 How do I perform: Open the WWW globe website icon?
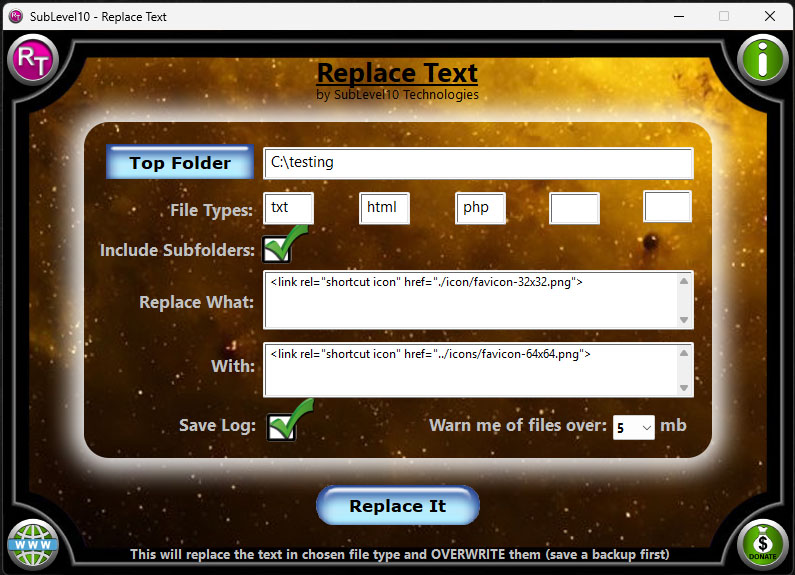33,545
